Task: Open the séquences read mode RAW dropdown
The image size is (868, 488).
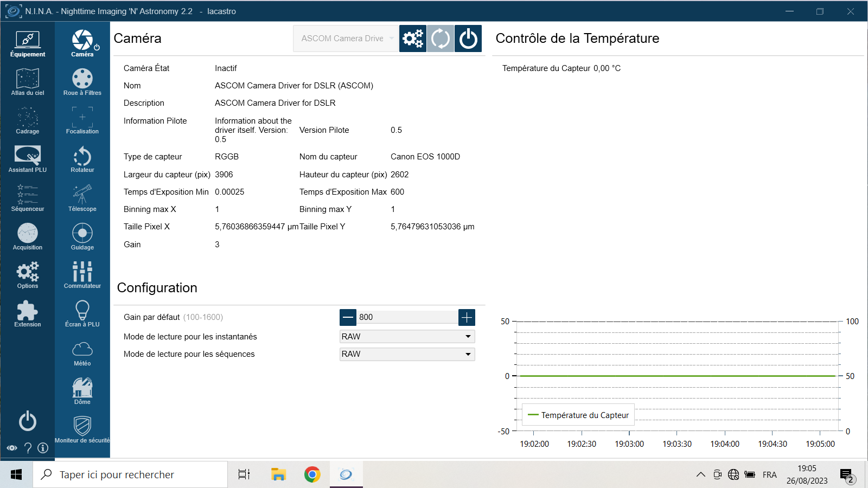Action: (407, 354)
